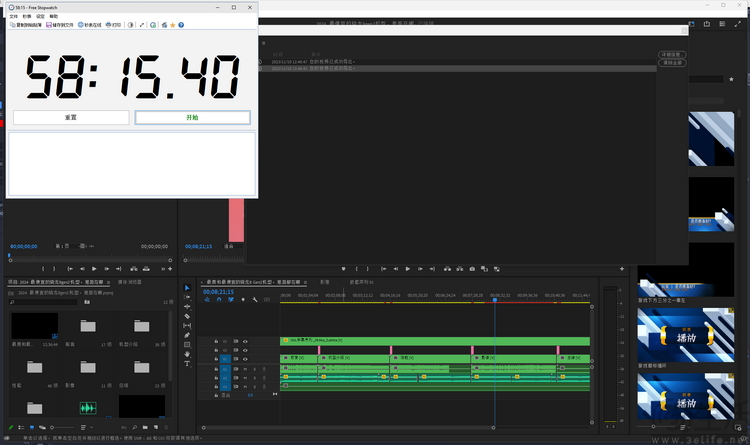Switch to the Media Browser tab
The width and height of the screenshot is (750, 445).
pyautogui.click(x=130, y=282)
